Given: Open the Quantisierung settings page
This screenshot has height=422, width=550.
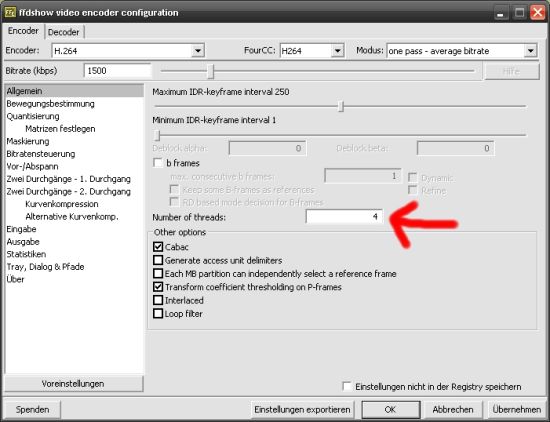Looking at the screenshot, I should (33, 116).
